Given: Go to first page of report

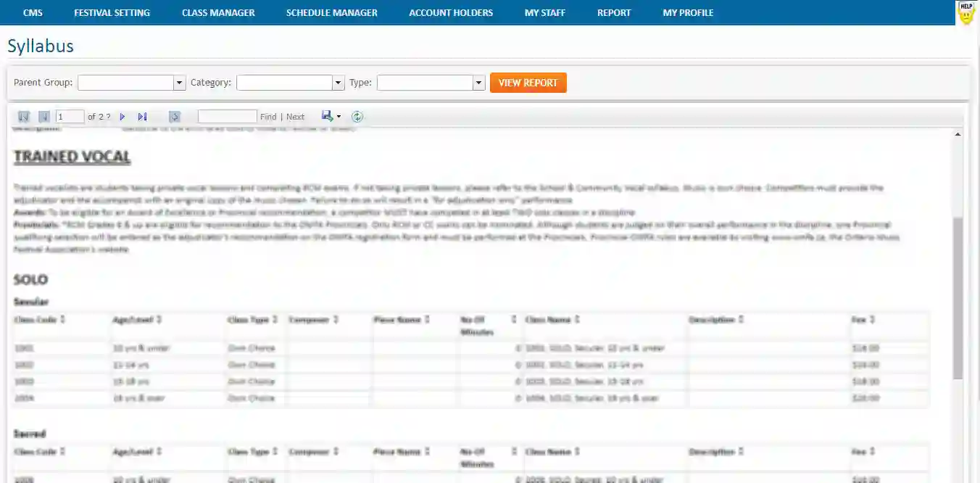Looking at the screenshot, I should (x=24, y=117).
